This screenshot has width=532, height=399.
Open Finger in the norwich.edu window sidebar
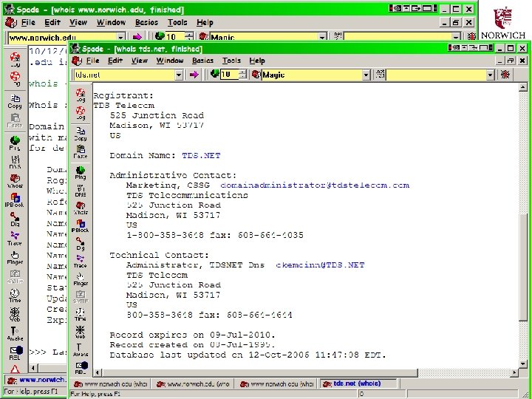pos(15,258)
